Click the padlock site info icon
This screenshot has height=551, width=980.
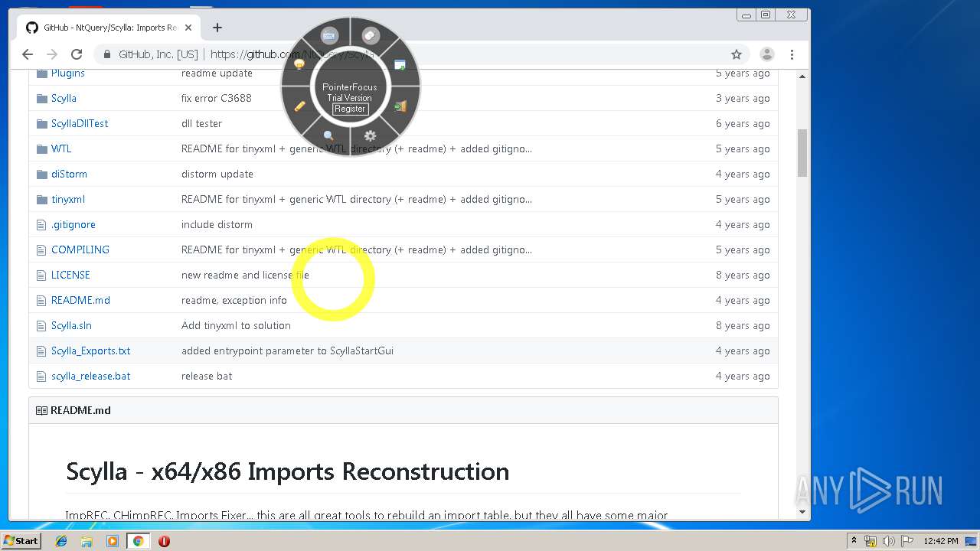(106, 54)
